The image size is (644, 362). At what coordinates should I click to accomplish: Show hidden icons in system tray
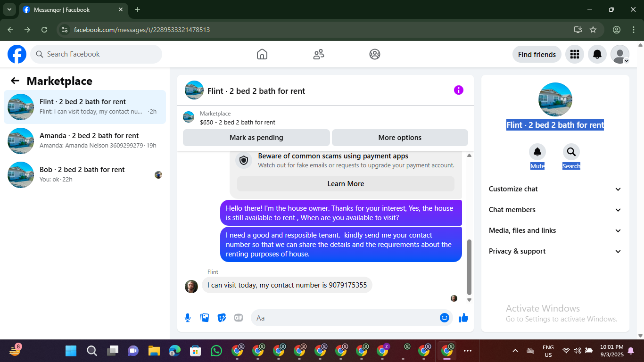515,351
